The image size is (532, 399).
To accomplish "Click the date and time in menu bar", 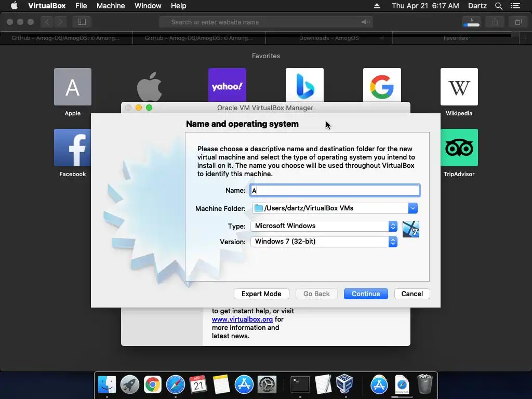I will 425,6.
